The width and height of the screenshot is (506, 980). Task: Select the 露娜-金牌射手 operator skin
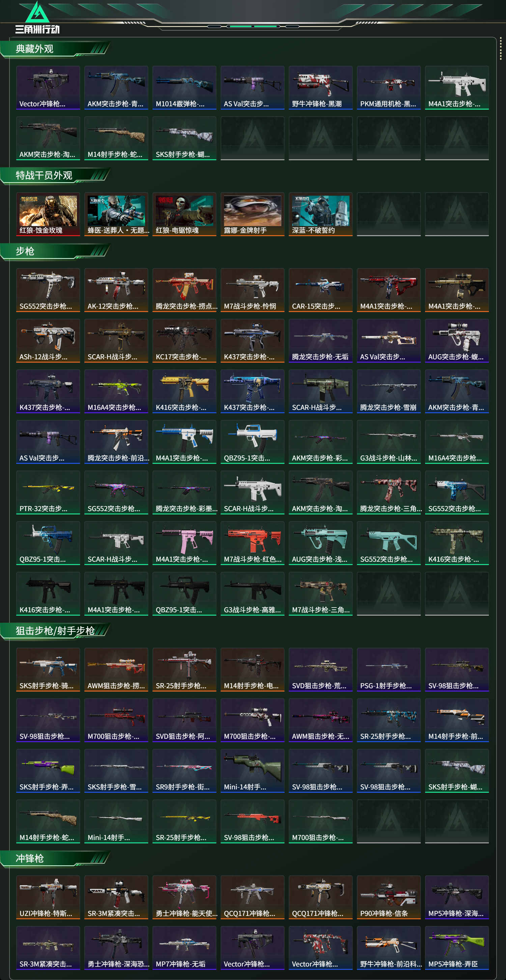coord(252,214)
